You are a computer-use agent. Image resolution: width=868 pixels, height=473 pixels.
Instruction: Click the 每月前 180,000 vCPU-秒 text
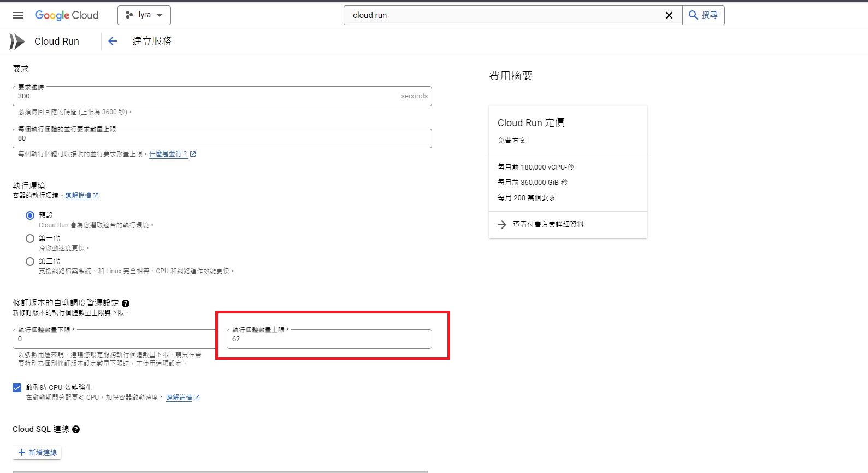tap(535, 167)
